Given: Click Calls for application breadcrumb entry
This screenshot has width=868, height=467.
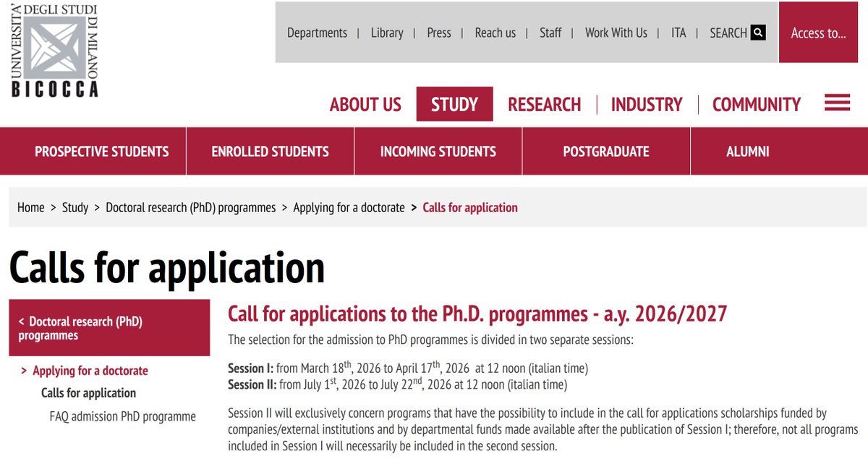Looking at the screenshot, I should click(470, 207).
